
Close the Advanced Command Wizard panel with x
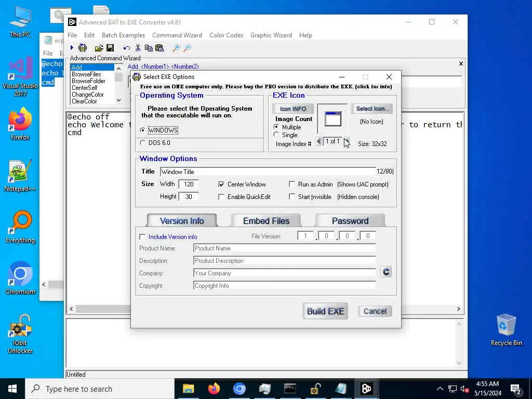(x=461, y=63)
